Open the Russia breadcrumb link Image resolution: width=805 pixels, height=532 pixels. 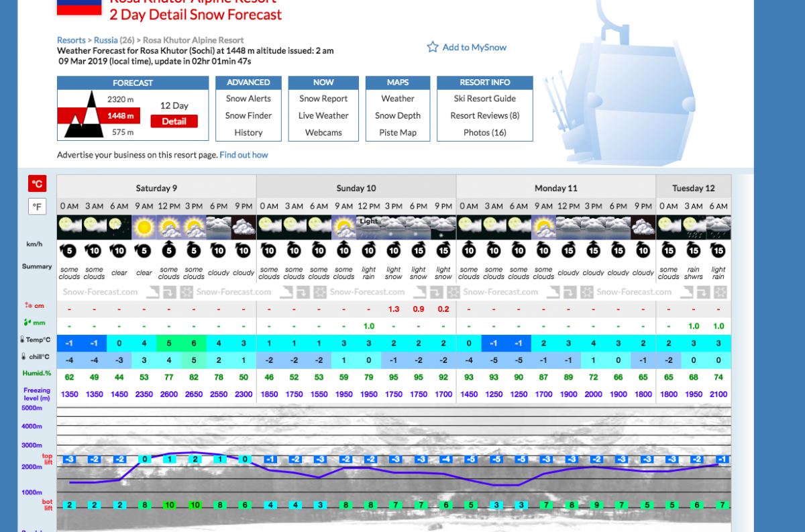click(105, 40)
